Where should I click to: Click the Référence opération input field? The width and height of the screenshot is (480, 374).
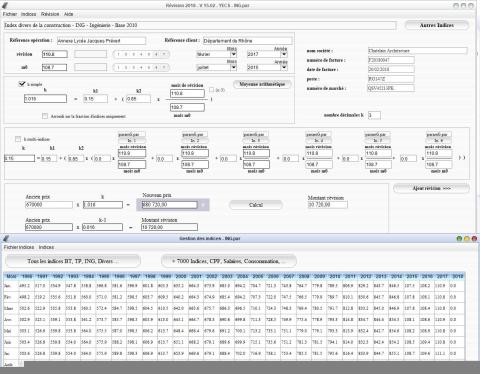(x=101, y=41)
